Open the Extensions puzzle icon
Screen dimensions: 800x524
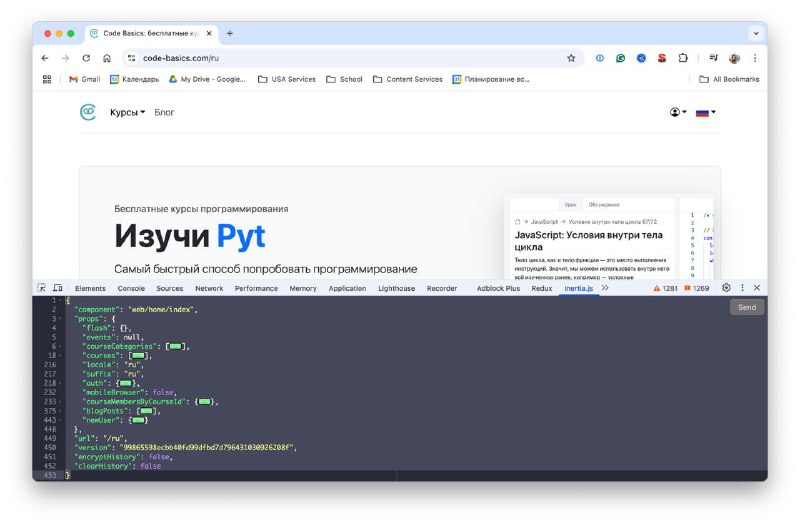[x=683, y=58]
